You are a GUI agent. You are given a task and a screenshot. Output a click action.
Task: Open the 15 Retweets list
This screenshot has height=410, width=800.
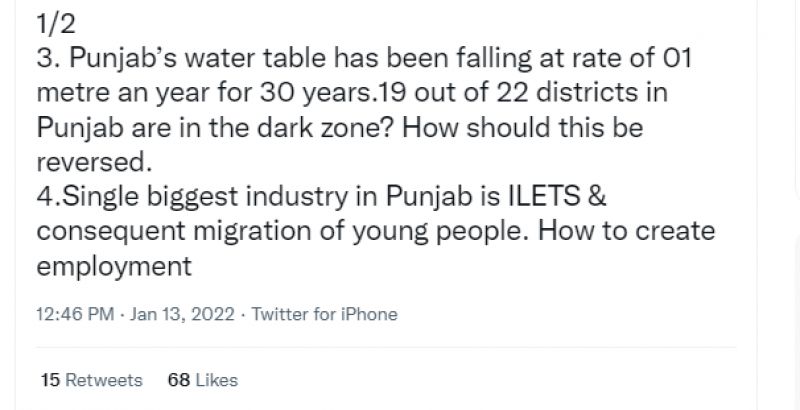[91, 381]
